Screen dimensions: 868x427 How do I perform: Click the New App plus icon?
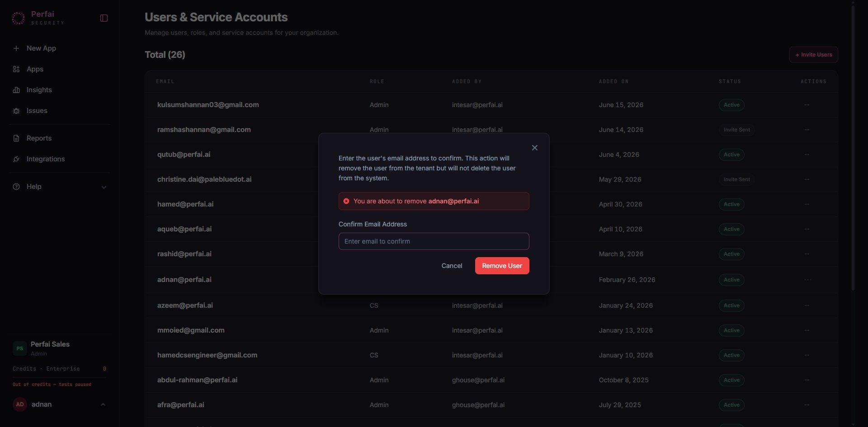(x=16, y=48)
